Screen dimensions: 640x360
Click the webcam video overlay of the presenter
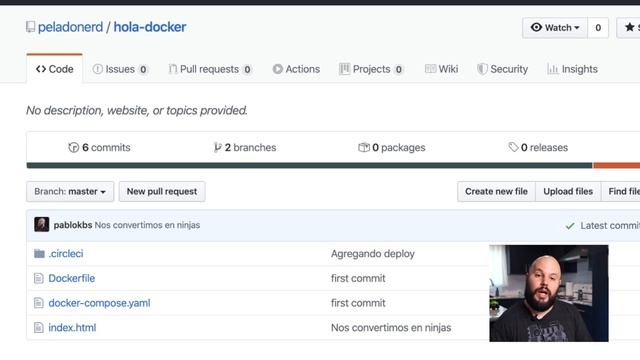(x=549, y=293)
